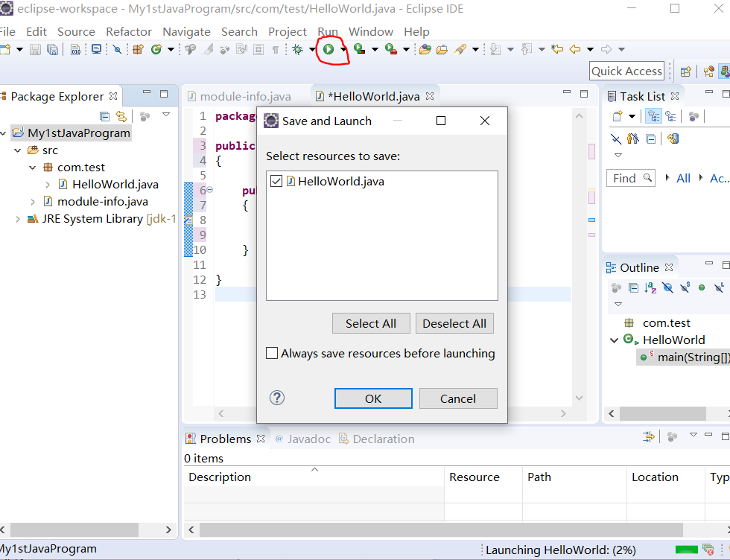This screenshot has height=560, width=730.
Task: Click the Find field in Task List
Action: (x=631, y=178)
